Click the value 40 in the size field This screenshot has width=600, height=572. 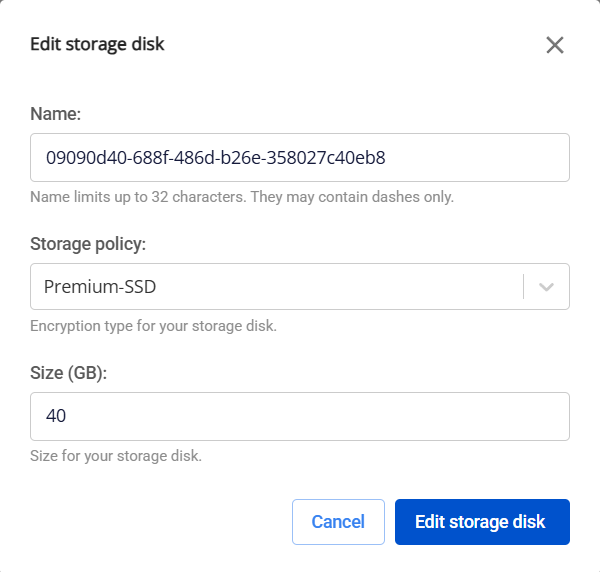[x=56, y=416]
